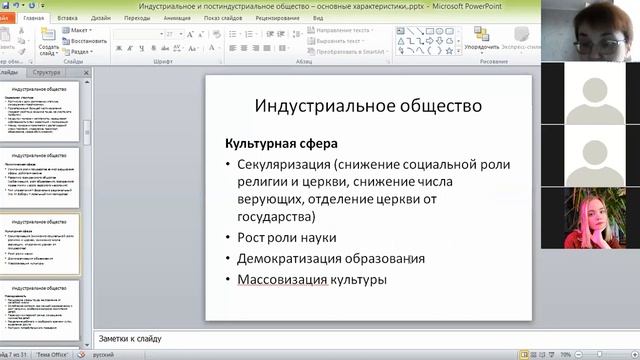
Task: Click the Восстановить reset button
Action: click(x=84, y=41)
